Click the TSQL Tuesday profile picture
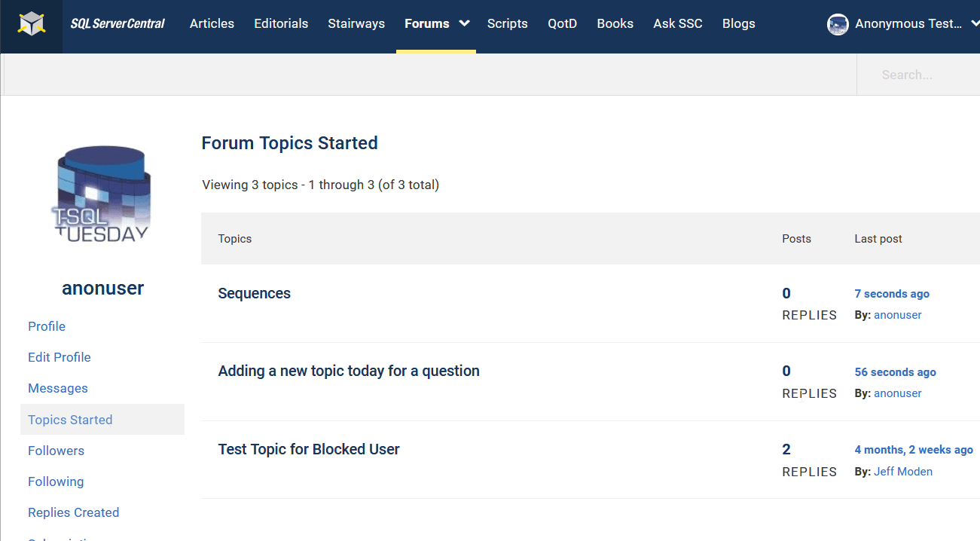 pyautogui.click(x=102, y=194)
